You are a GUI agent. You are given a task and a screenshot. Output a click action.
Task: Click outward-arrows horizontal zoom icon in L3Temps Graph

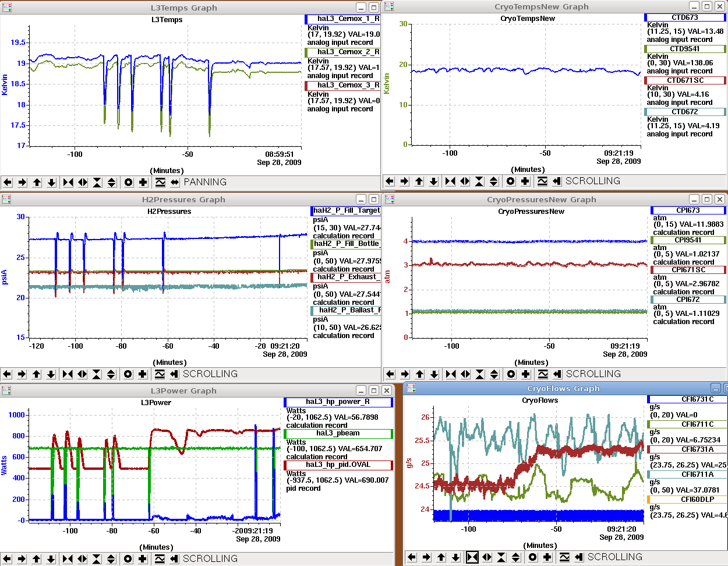pos(83,182)
